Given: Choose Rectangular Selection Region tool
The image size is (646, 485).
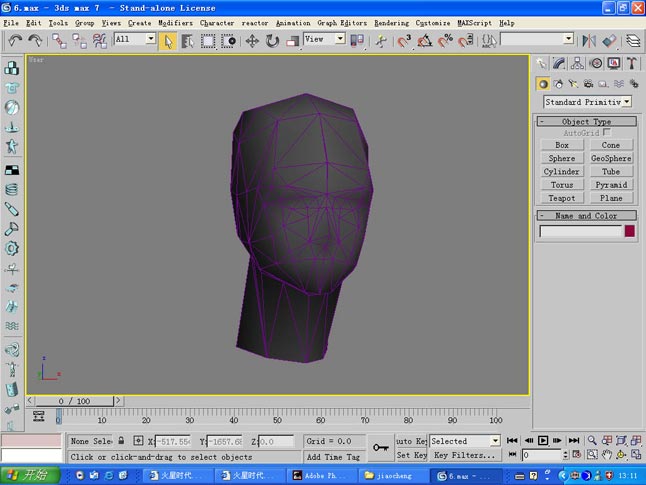Looking at the screenshot, I should (208, 41).
